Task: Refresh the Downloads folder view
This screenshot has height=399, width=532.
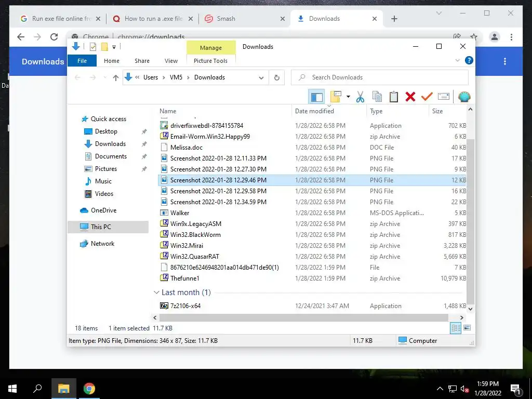Action: click(277, 78)
